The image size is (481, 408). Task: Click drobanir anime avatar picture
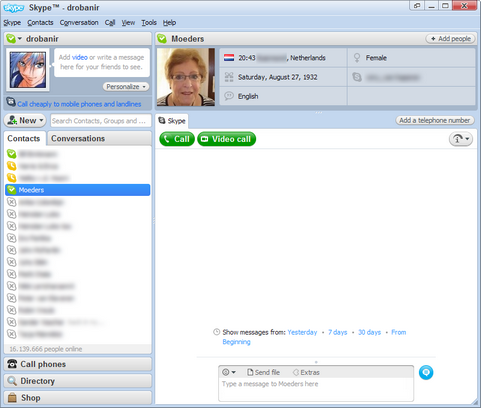(x=28, y=70)
